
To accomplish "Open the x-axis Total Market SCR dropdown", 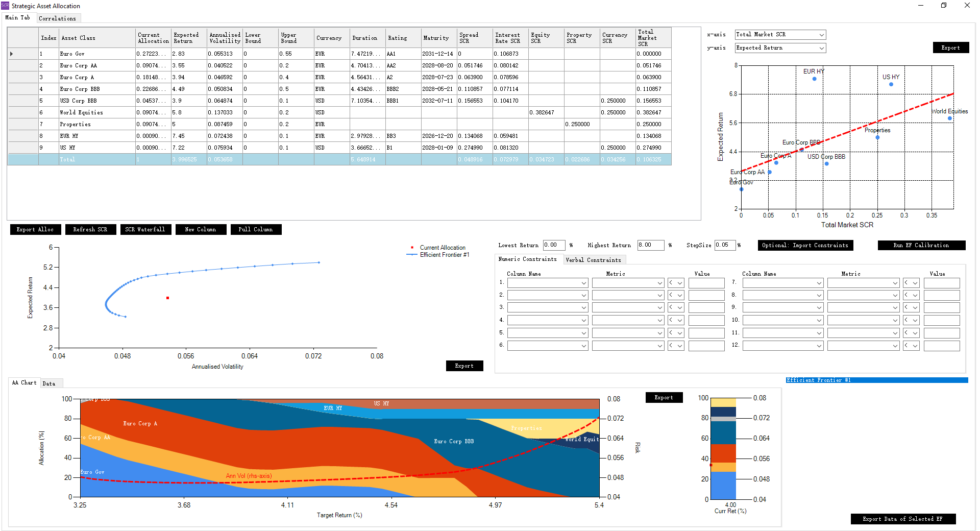I will click(x=821, y=35).
